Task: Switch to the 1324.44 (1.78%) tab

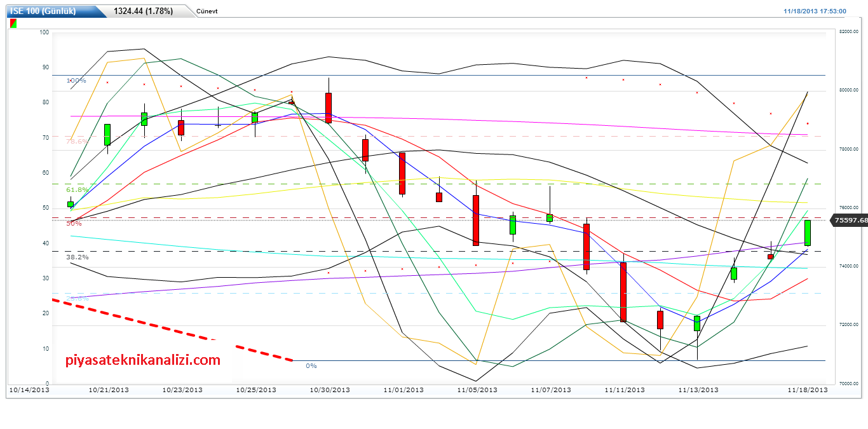Action: pyautogui.click(x=143, y=11)
